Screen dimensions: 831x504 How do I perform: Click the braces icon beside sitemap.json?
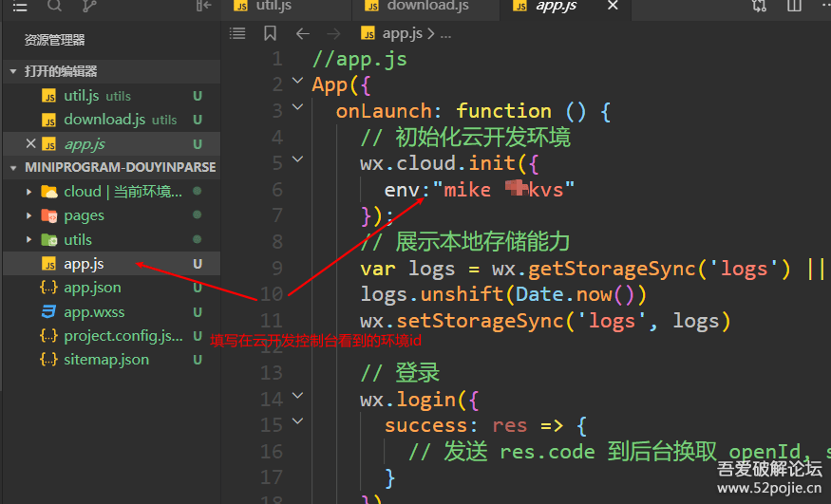click(x=48, y=360)
